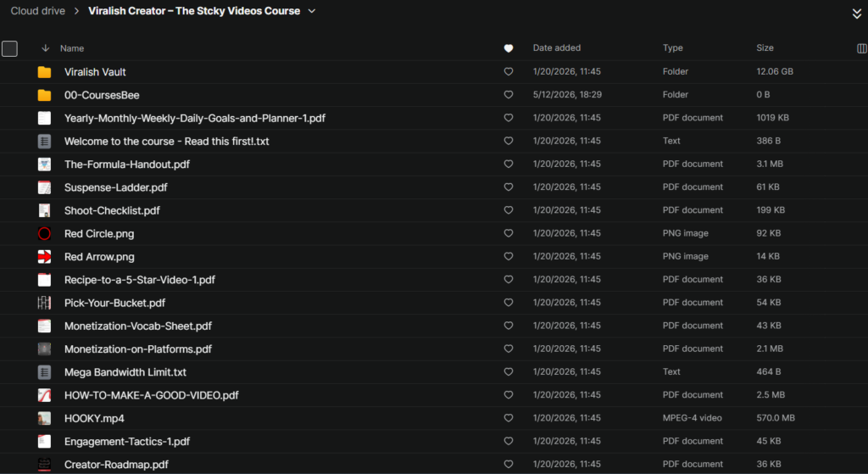
Task: Click the 00-CoursesBee folder icon
Action: pyautogui.click(x=44, y=95)
